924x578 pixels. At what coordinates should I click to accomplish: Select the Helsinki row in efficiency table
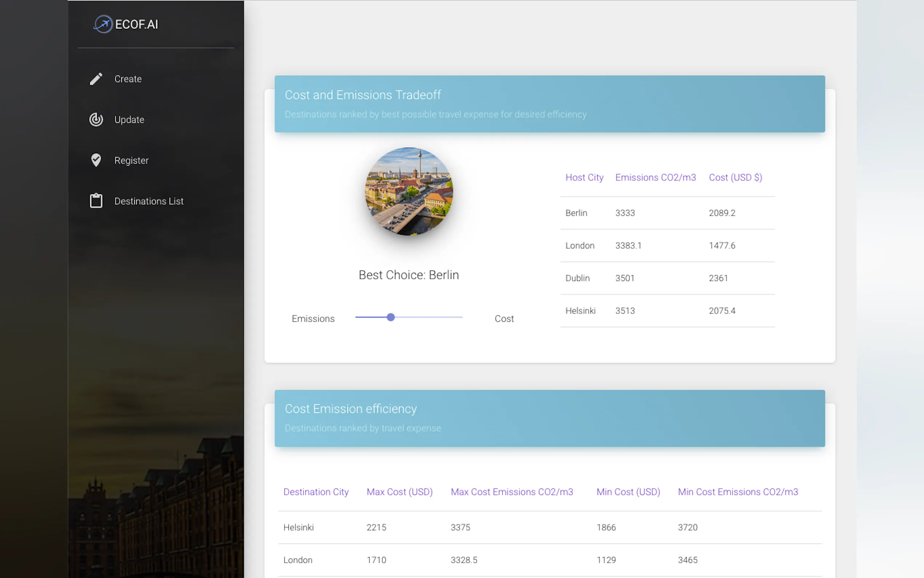click(x=549, y=527)
